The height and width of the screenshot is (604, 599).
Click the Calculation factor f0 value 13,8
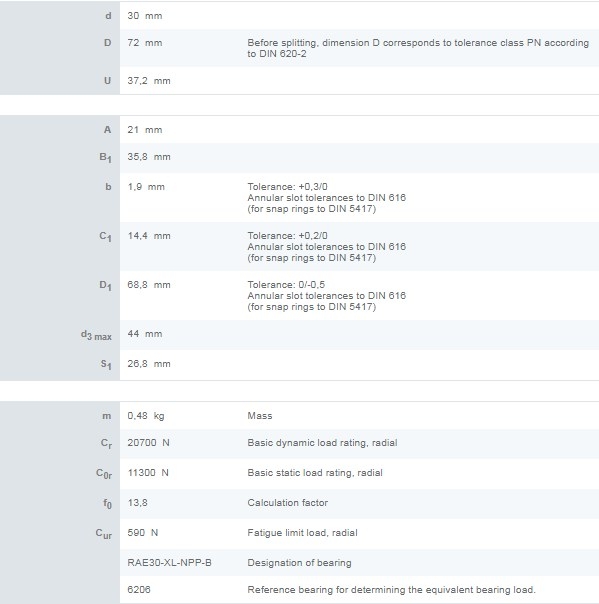(x=138, y=503)
